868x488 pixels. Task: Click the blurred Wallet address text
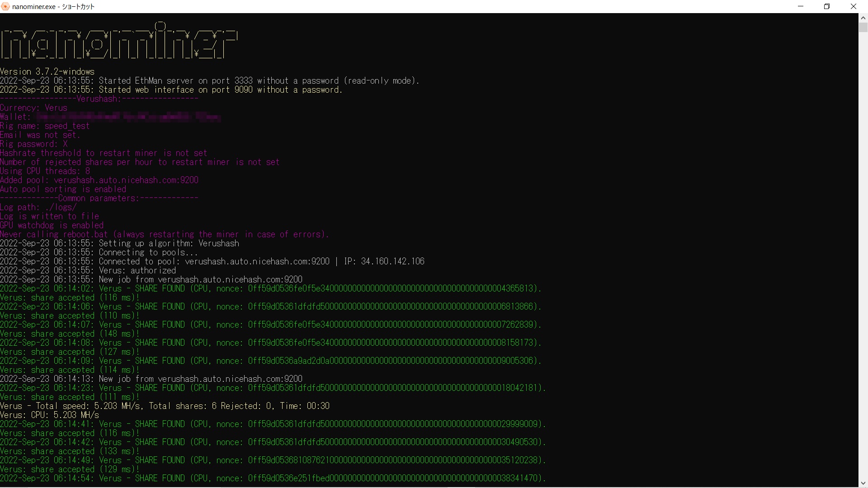pos(128,117)
